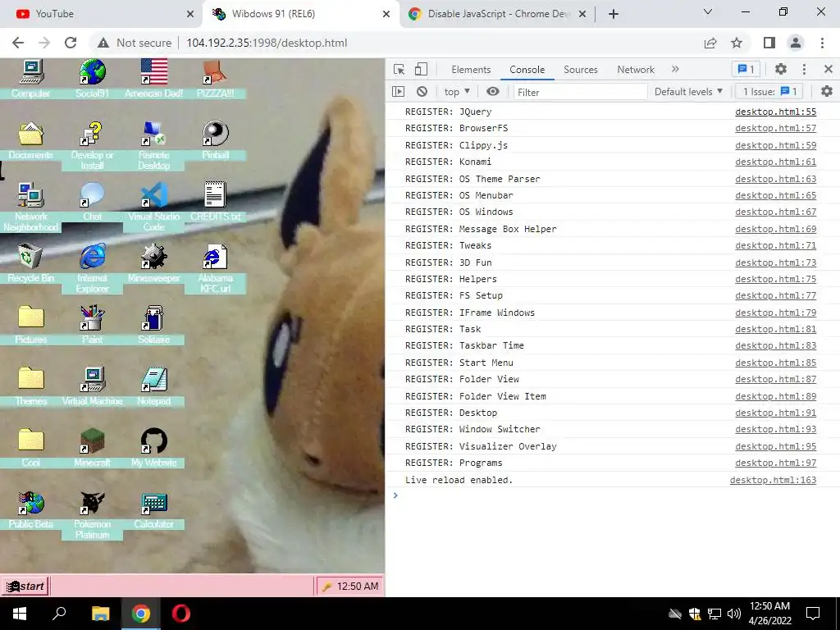
Task: Clear the console output
Action: [x=422, y=92]
